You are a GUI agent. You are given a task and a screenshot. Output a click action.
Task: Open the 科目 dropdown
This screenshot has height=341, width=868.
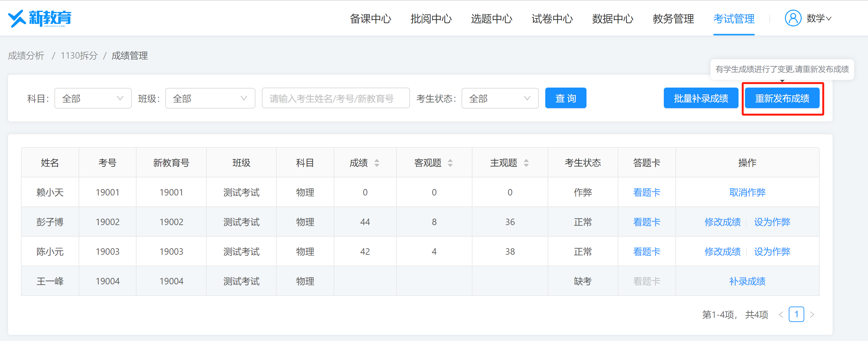93,99
